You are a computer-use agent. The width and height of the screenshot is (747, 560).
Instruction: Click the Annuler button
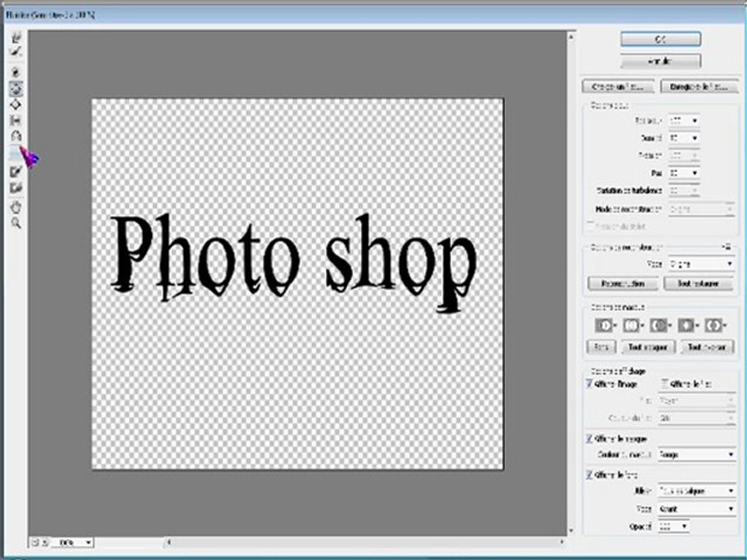[x=661, y=61]
